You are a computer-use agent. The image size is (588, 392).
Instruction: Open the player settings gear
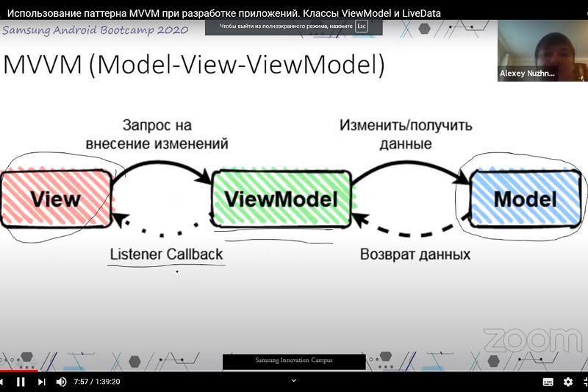click(x=567, y=382)
